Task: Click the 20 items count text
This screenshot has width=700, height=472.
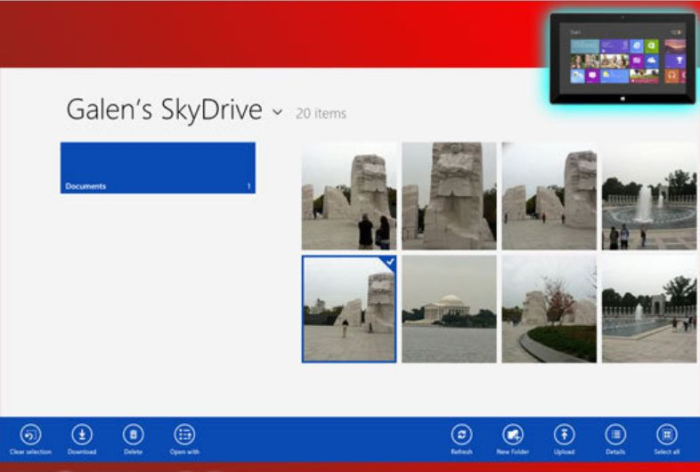Action: pos(321,113)
